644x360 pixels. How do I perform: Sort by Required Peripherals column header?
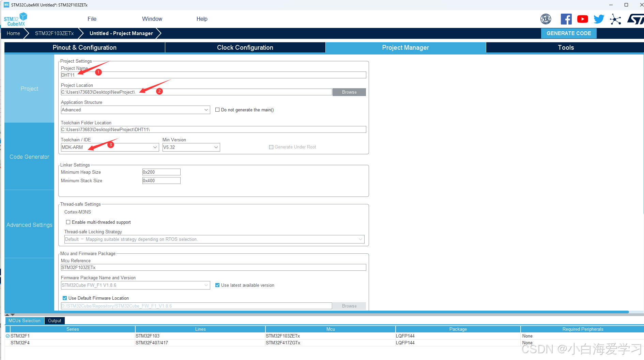point(583,329)
